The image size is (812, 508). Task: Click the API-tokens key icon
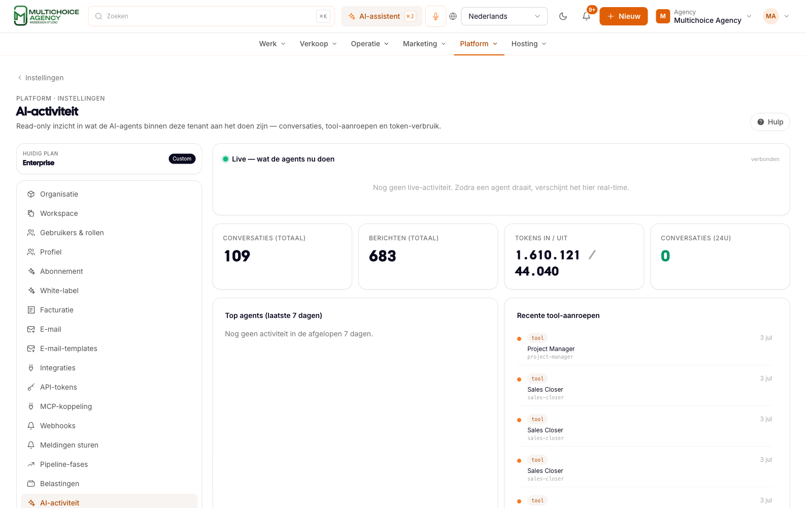pos(31,387)
